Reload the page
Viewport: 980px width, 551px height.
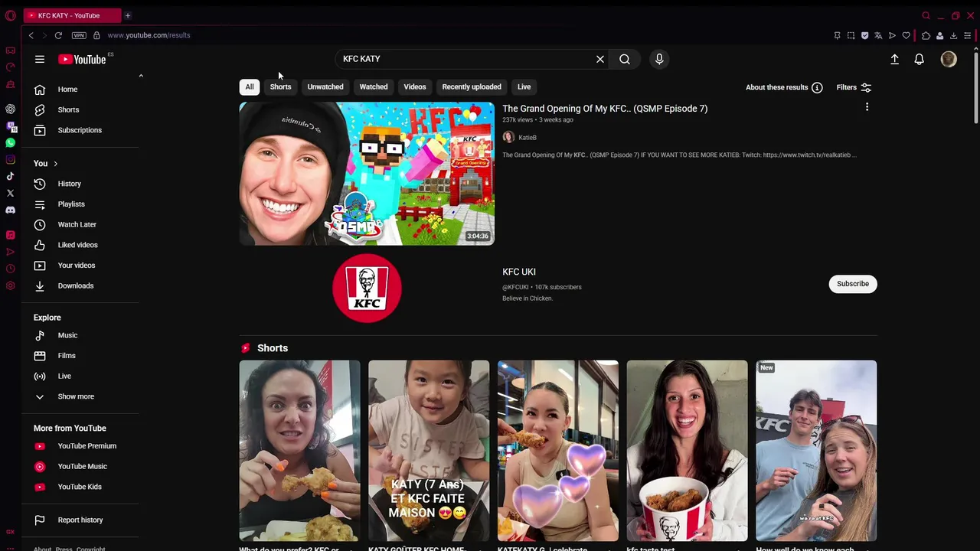tap(58, 35)
